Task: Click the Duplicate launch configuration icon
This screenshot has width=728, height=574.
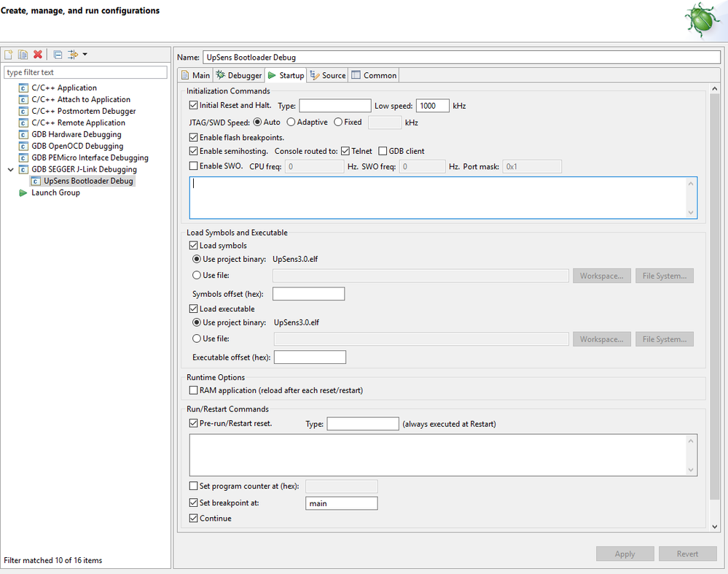Action: (23, 55)
